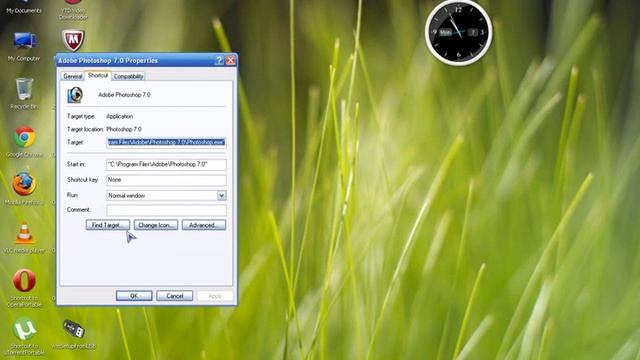Select the My Computer desktop icon
Viewport: 640px width, 360px height.
coord(24,47)
